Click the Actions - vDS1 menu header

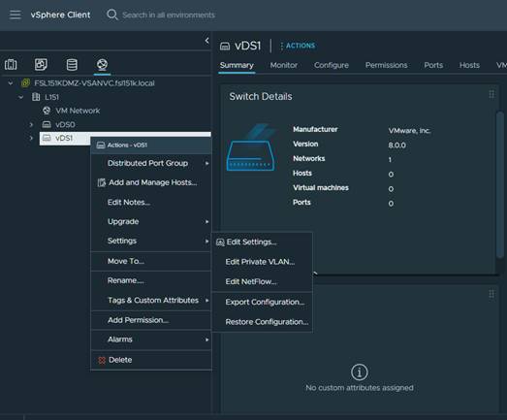(151, 145)
